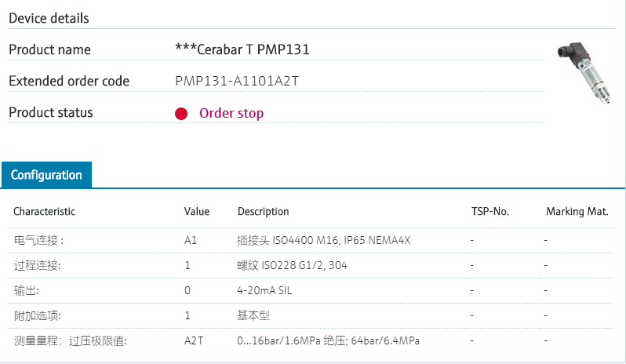The height and width of the screenshot is (364, 626).
Task: Click value A2T in the measuring range row
Action: [x=194, y=340]
